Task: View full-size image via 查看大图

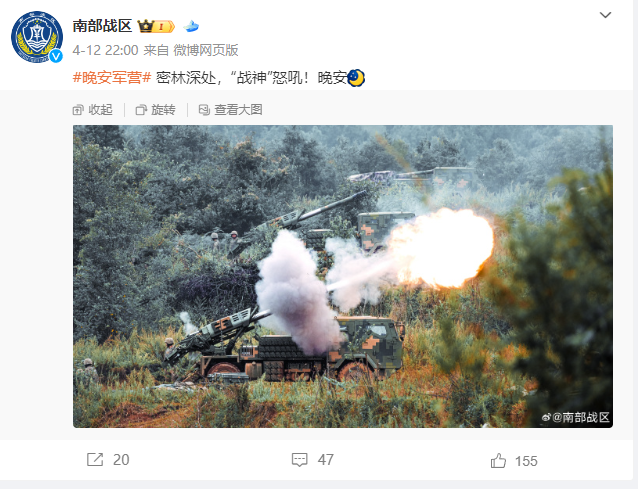Action: (x=230, y=110)
